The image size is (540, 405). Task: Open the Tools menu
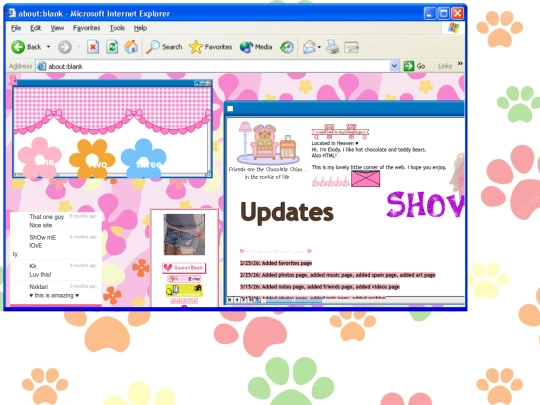coord(117,28)
